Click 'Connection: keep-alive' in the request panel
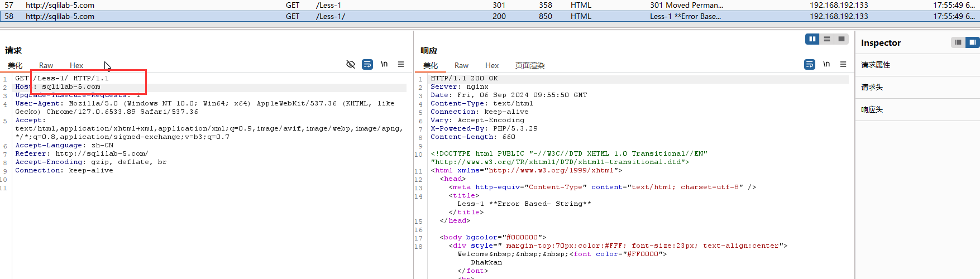The image size is (980, 279). point(64,170)
